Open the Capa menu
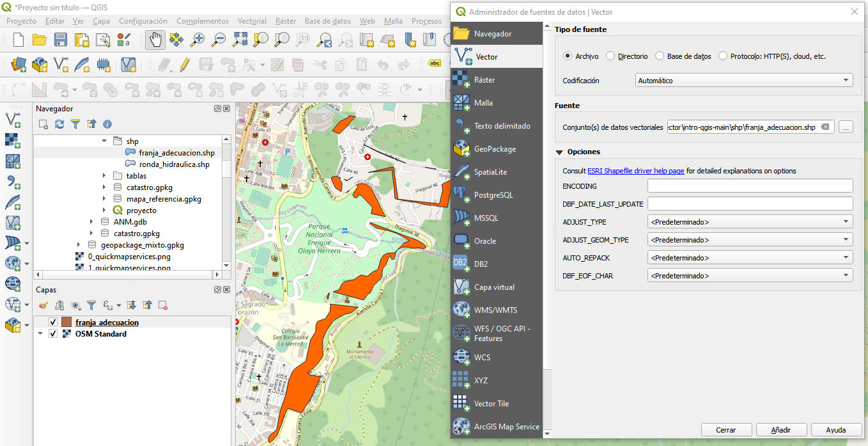This screenshot has width=868, height=446. pyautogui.click(x=101, y=21)
